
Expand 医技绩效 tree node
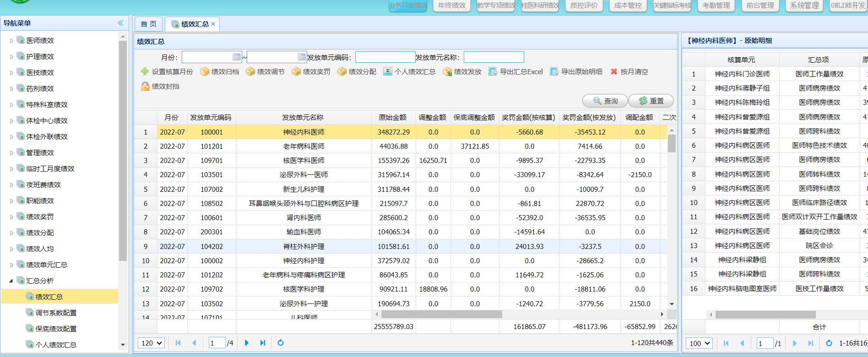click(11, 73)
